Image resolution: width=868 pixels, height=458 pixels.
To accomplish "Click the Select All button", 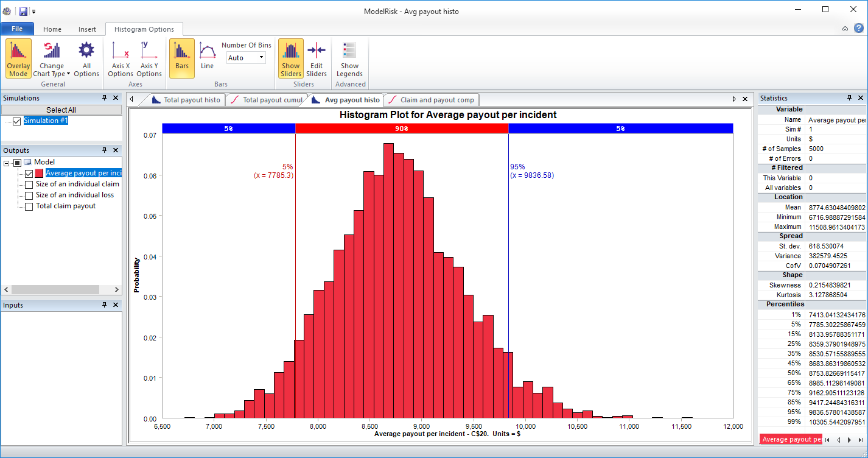I will 61,109.
